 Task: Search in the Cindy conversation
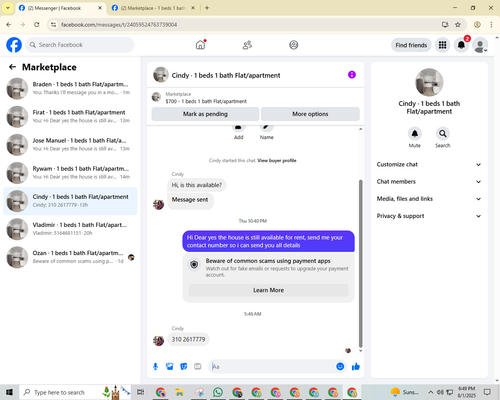point(443,134)
